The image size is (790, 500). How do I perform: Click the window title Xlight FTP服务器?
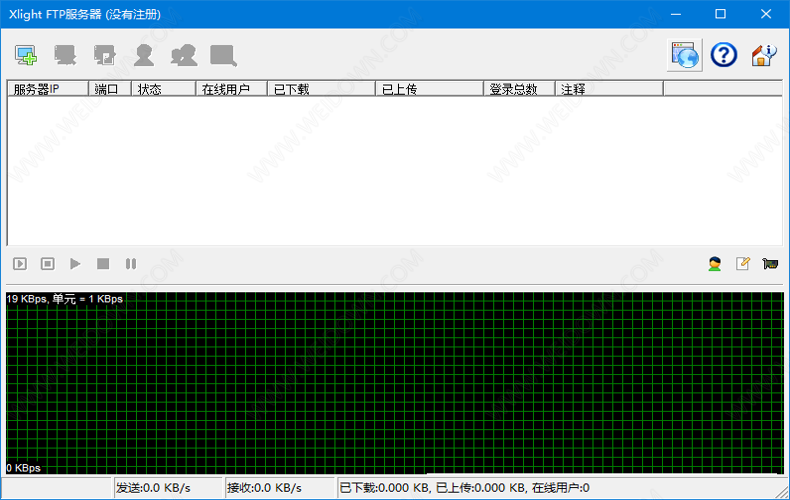coord(85,14)
